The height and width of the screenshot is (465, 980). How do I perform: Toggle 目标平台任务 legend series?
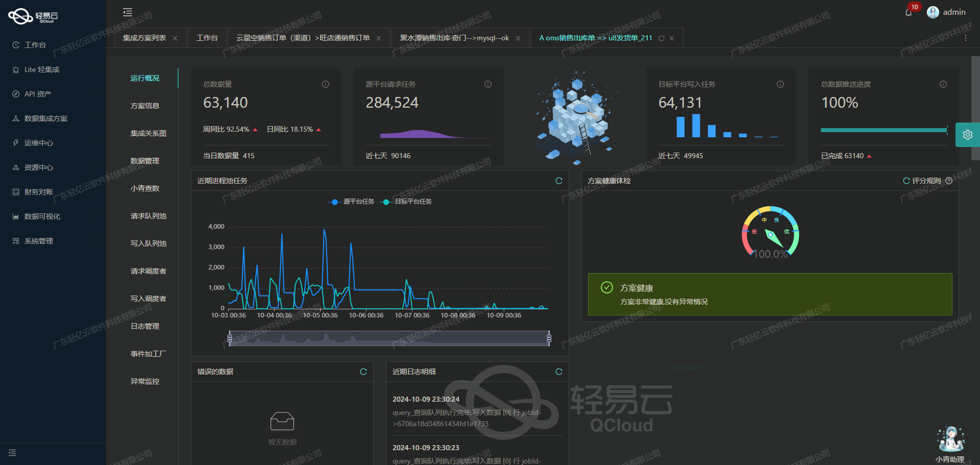pos(406,202)
